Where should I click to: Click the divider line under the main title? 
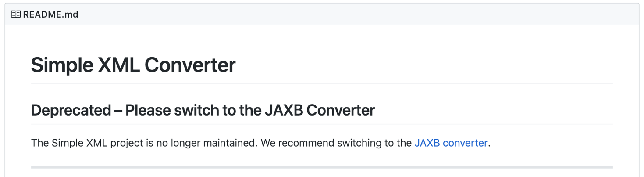pos(322,84)
